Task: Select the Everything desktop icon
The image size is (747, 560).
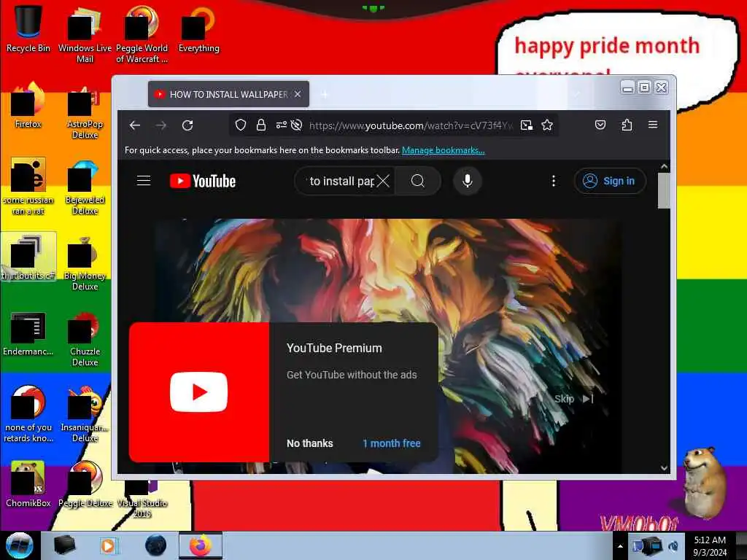Action: click(x=198, y=29)
